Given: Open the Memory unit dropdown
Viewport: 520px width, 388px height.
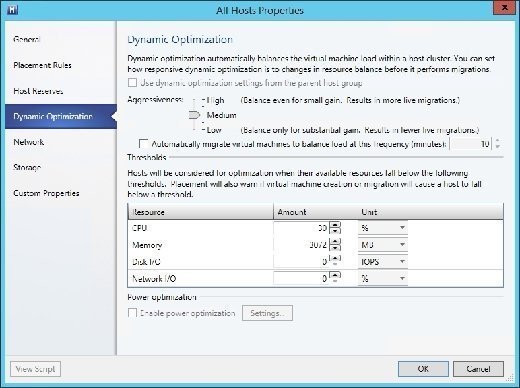Looking at the screenshot, I should [383, 245].
